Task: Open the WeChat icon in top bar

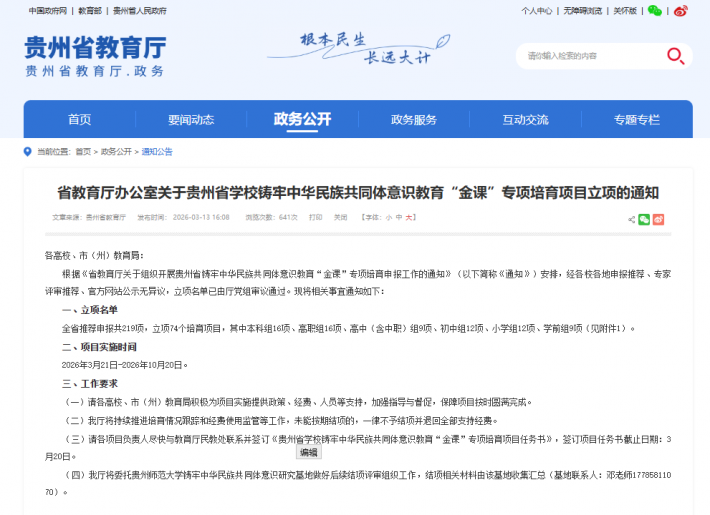Action: point(655,11)
